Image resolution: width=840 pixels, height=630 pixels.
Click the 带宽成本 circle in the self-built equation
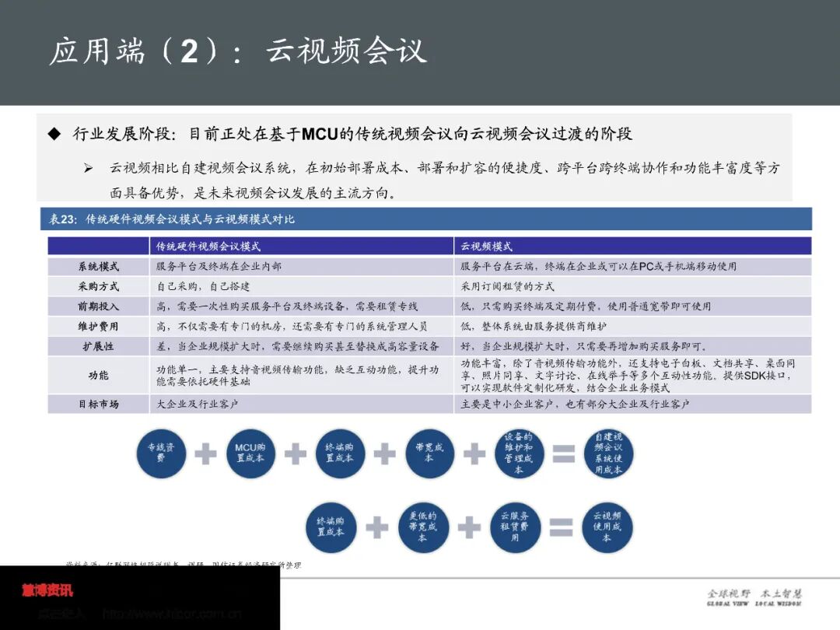click(x=429, y=453)
